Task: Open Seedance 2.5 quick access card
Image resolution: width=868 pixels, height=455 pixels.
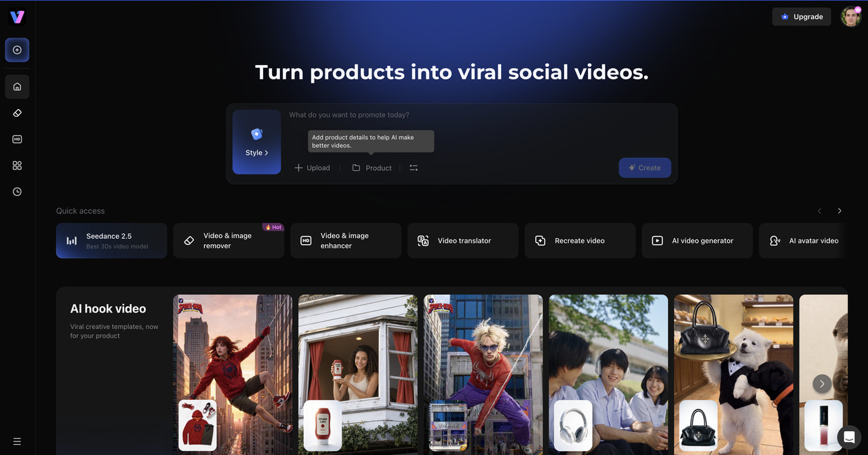Action: (x=111, y=241)
